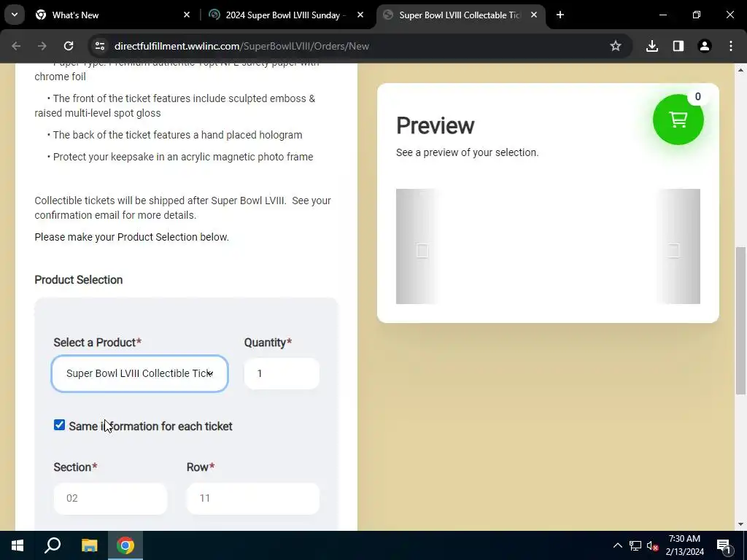Open the Chrome downloads icon
This screenshot has width=747, height=560.
pos(652,46)
